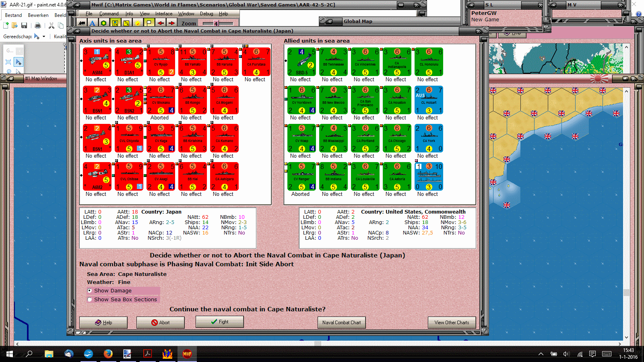Screen dimensions: 644x362
Task: Select the SBD-5 Allied aircraft unit
Action: (301, 62)
